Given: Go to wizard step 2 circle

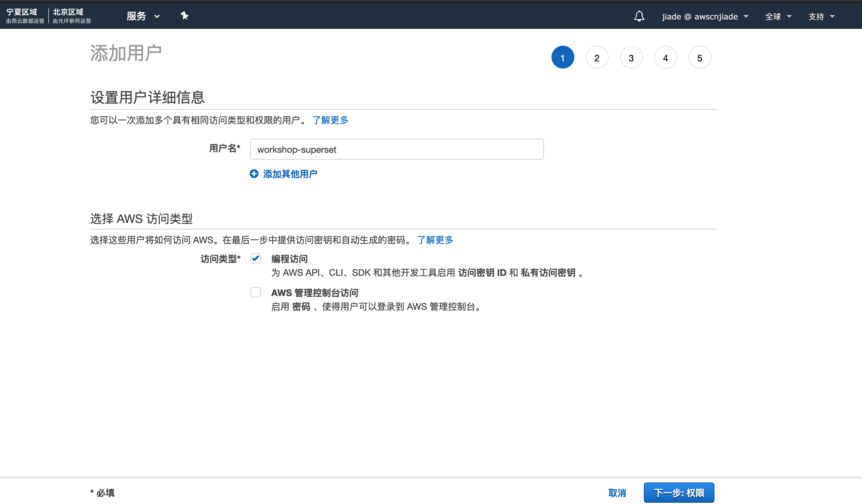Looking at the screenshot, I should [x=597, y=57].
